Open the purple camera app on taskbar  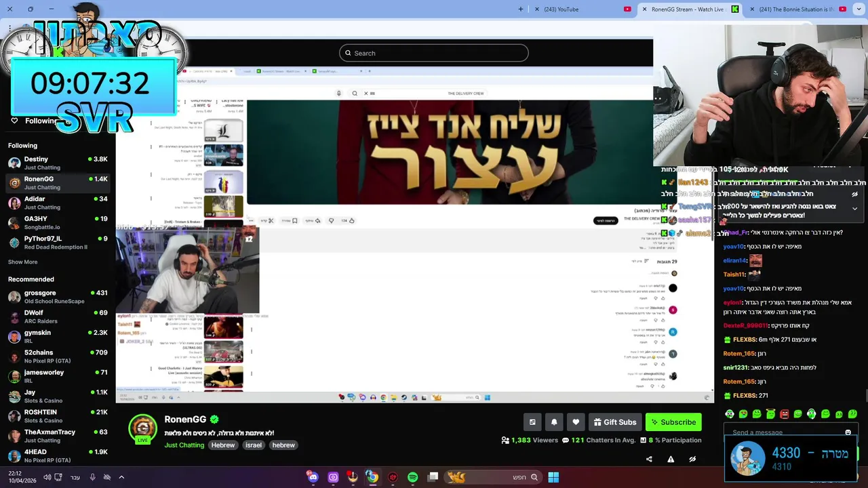[x=333, y=477]
